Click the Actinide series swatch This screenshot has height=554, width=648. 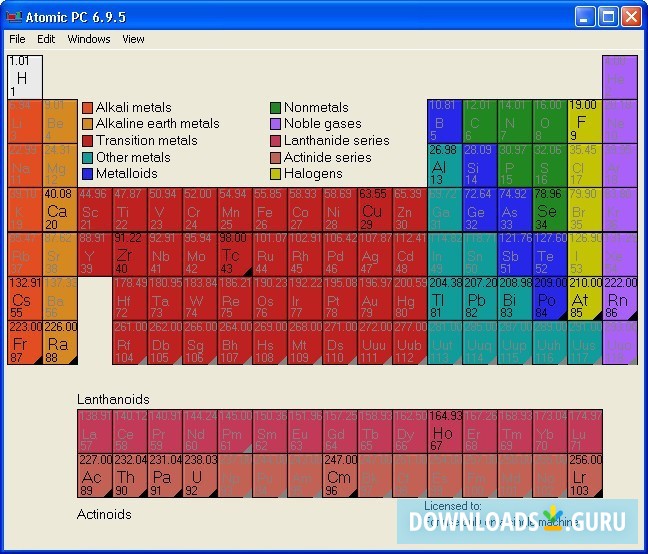(275, 158)
